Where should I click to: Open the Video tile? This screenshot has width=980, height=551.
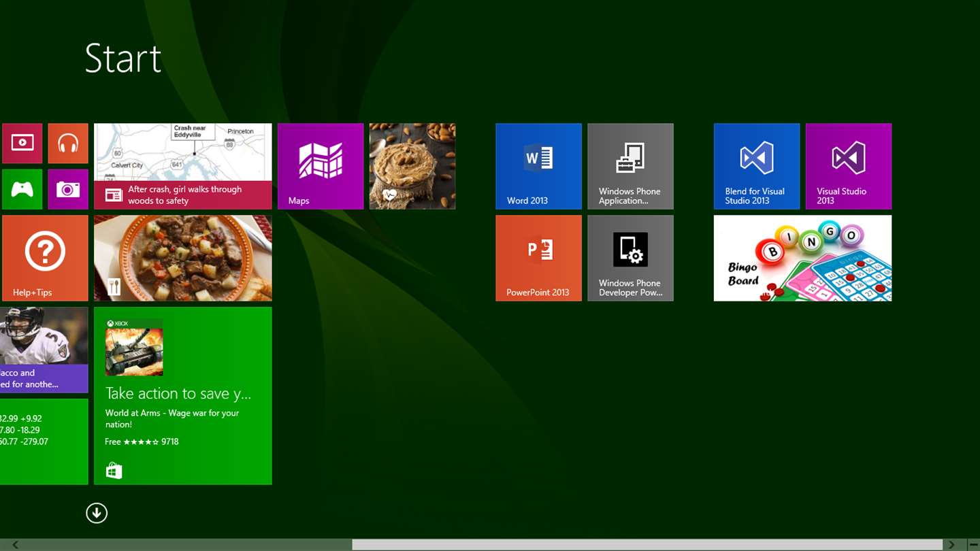coord(22,144)
